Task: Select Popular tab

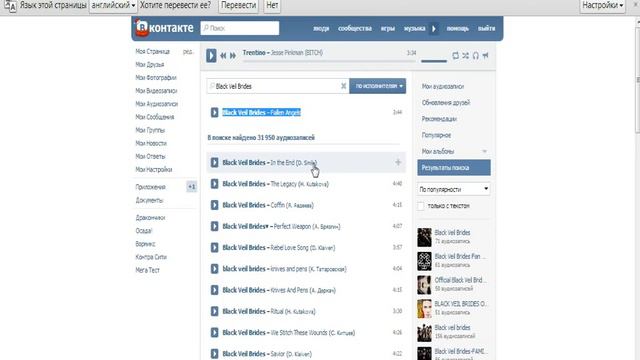Action: [436, 135]
